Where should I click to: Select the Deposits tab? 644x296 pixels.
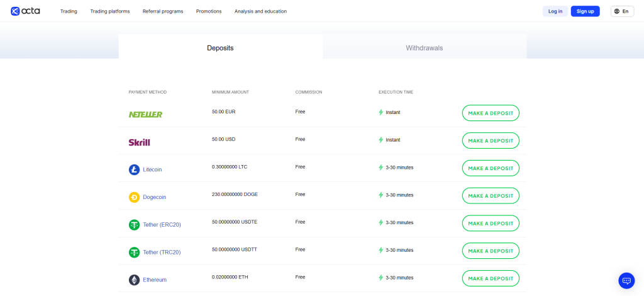coord(220,48)
